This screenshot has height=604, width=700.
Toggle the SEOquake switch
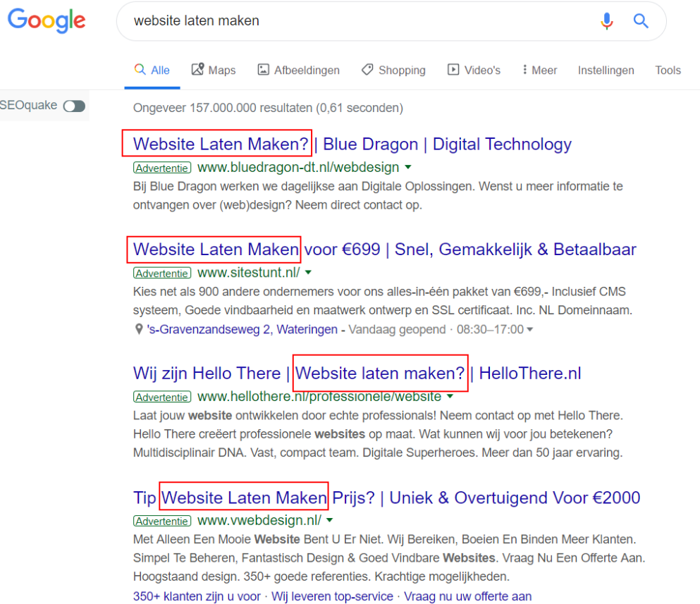tap(74, 106)
